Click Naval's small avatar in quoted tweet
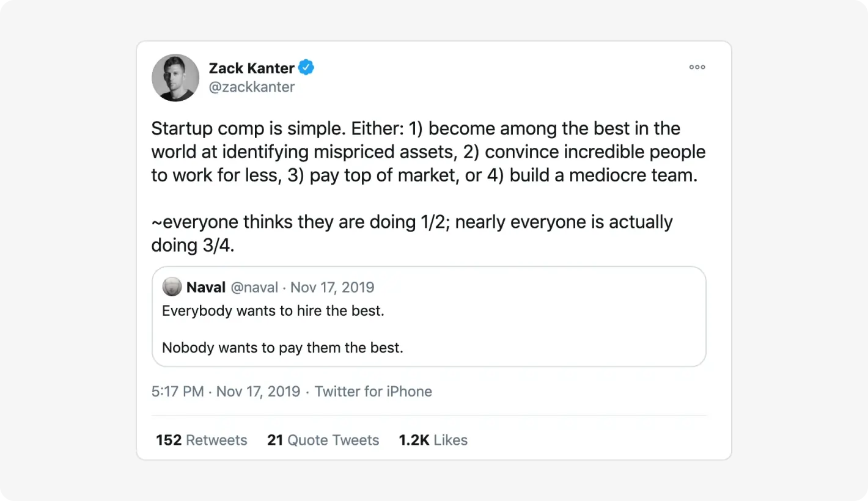The height and width of the screenshot is (501, 868). tap(172, 287)
